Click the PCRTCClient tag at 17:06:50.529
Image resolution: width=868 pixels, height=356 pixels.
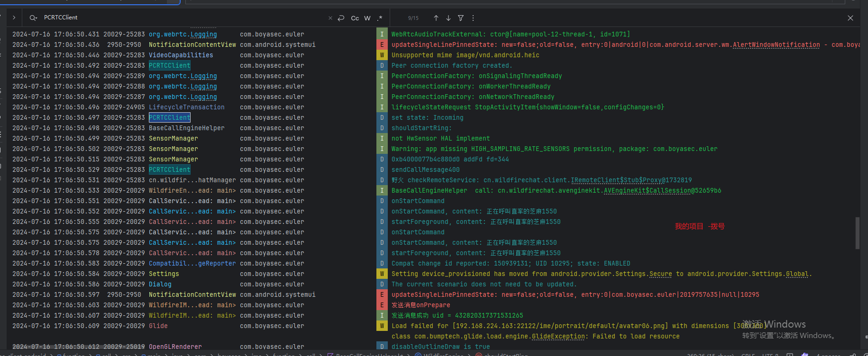click(170, 169)
